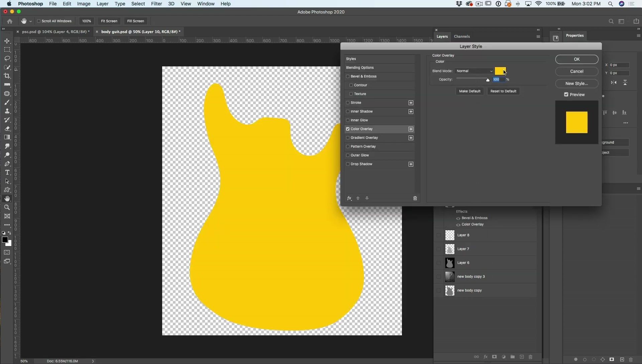Hide Bevel & Emboss effect eye icon

458,218
